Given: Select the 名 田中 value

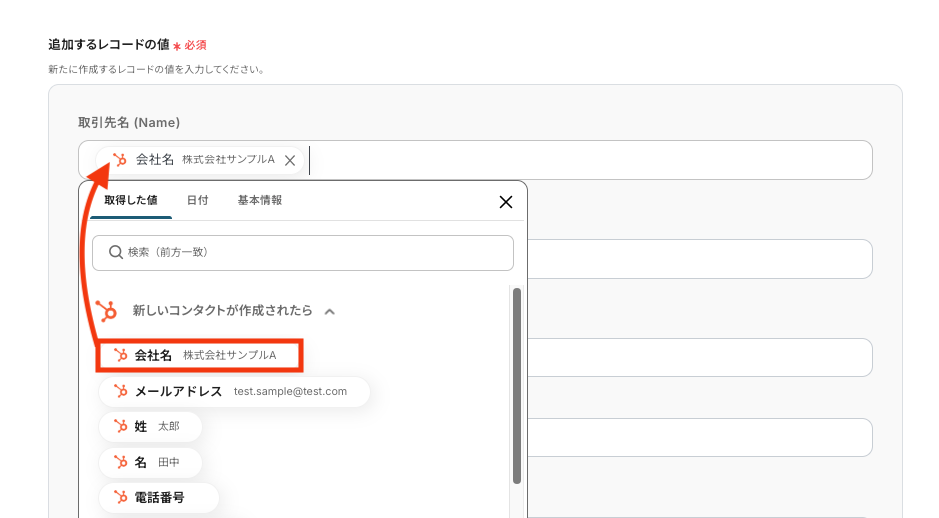Looking at the screenshot, I should (x=150, y=462).
